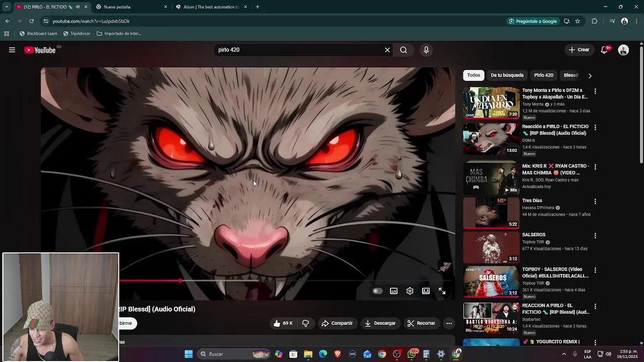Dislike the video
The image size is (644, 362).
coord(305,323)
